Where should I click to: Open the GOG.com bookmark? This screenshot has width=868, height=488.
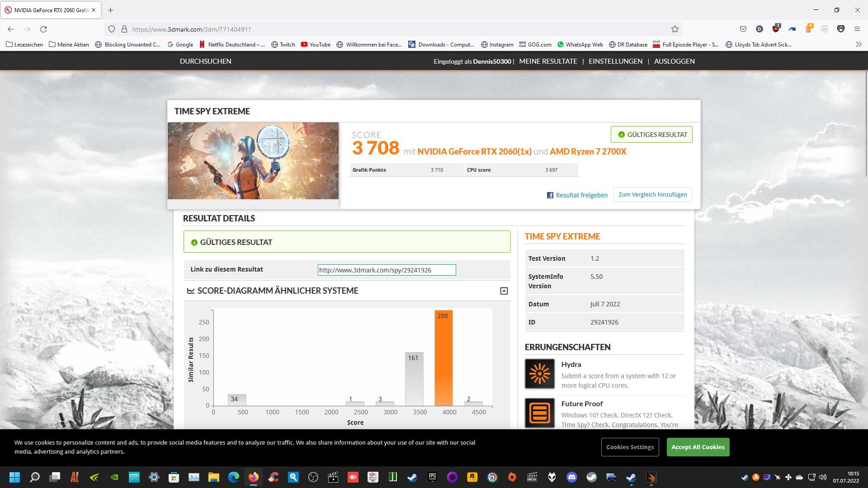point(535,44)
